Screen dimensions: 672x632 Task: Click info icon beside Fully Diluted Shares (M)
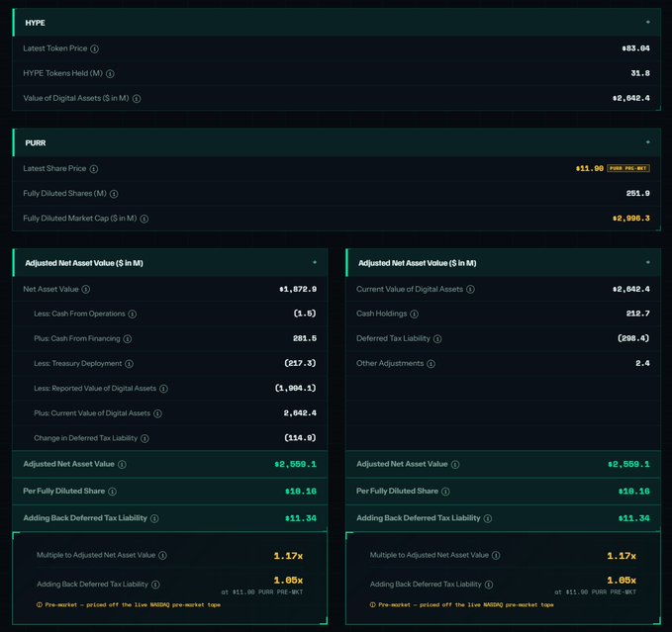114,194
